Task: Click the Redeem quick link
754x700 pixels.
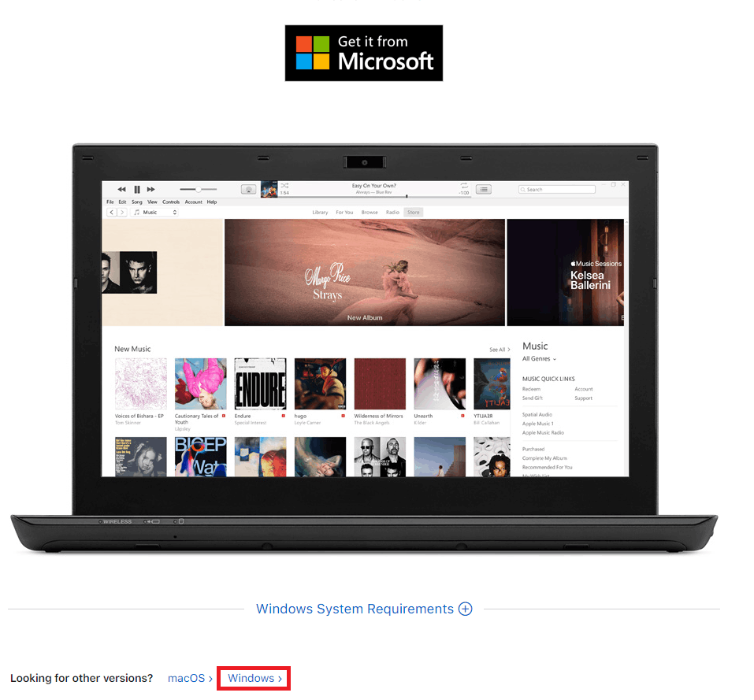Action: coord(531,389)
